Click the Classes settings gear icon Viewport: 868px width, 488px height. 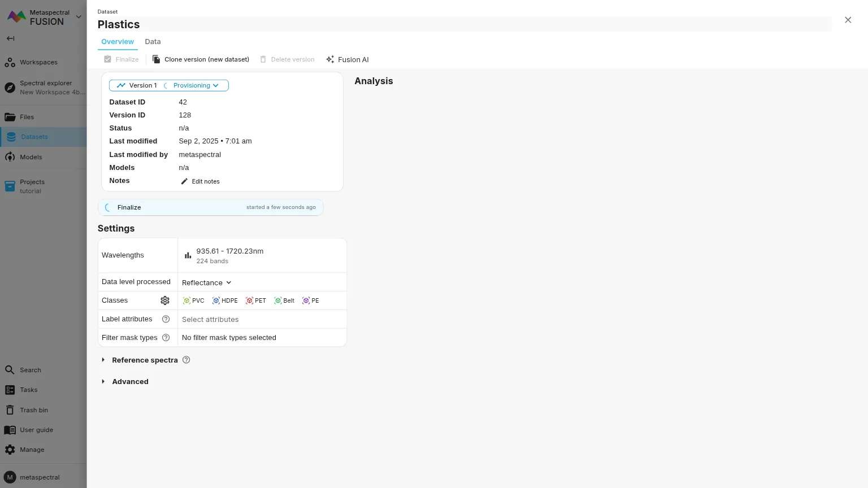pos(165,300)
